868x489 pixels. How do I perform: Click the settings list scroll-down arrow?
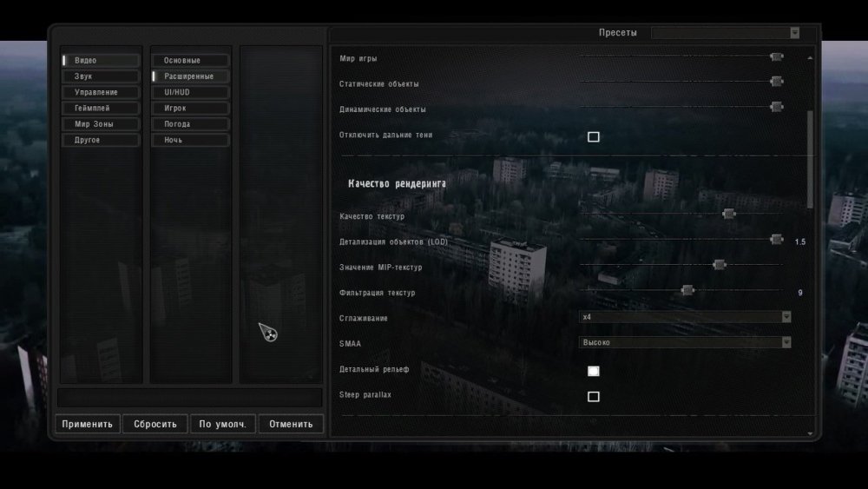point(811,432)
